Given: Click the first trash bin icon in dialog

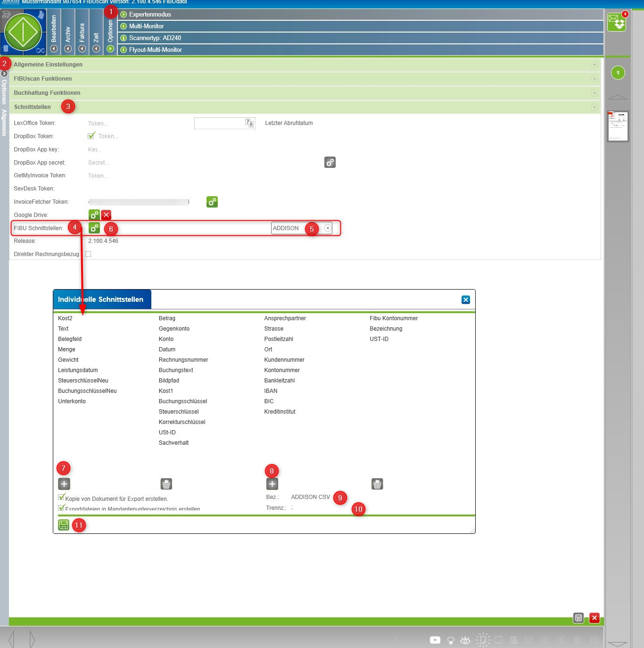Looking at the screenshot, I should click(x=166, y=484).
